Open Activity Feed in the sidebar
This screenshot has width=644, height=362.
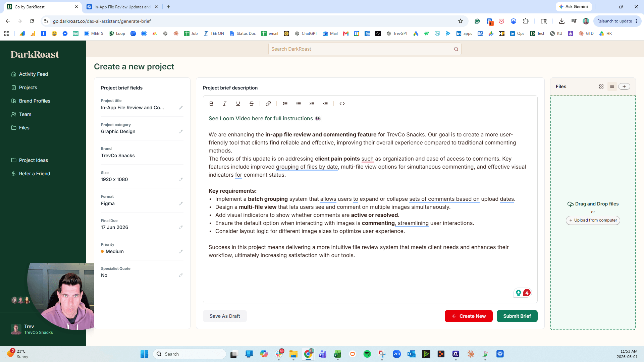(30, 74)
